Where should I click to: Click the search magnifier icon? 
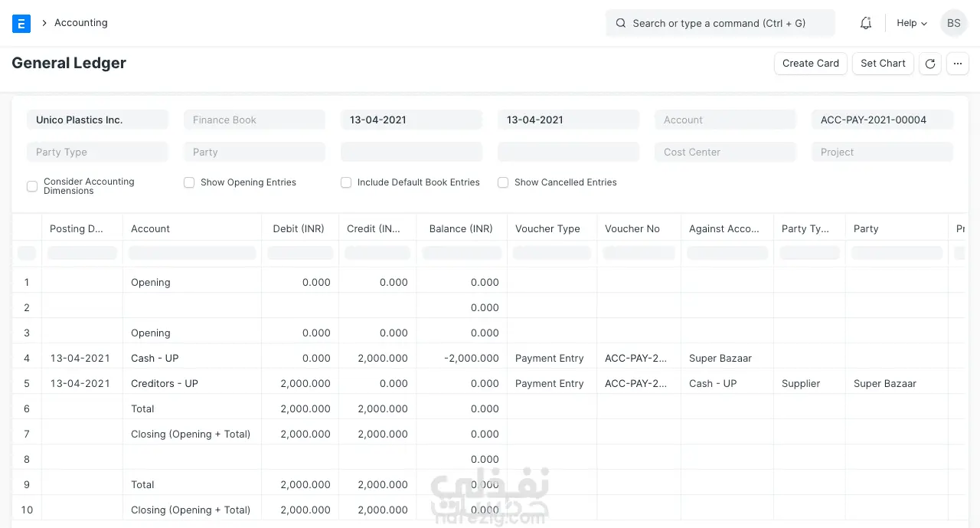[x=621, y=23]
